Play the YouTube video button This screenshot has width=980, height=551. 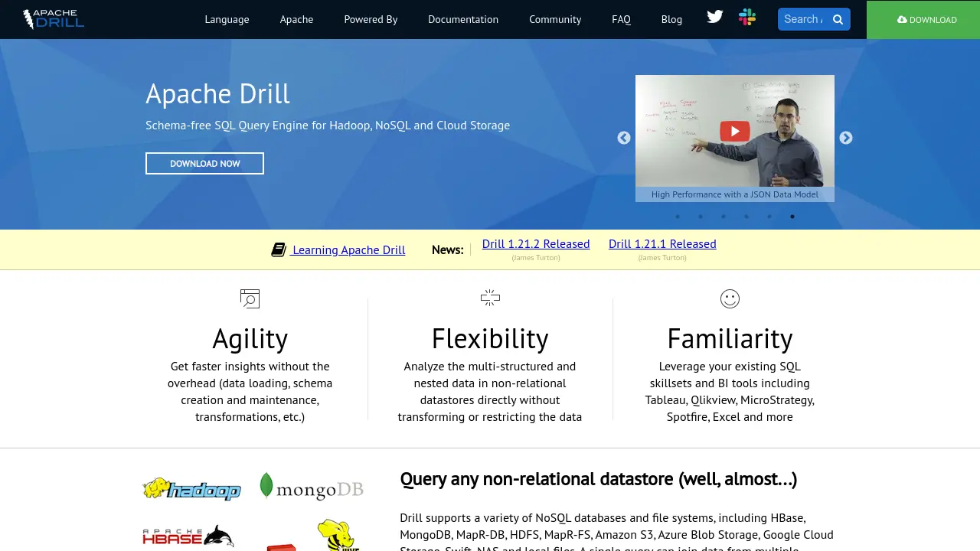[734, 131]
